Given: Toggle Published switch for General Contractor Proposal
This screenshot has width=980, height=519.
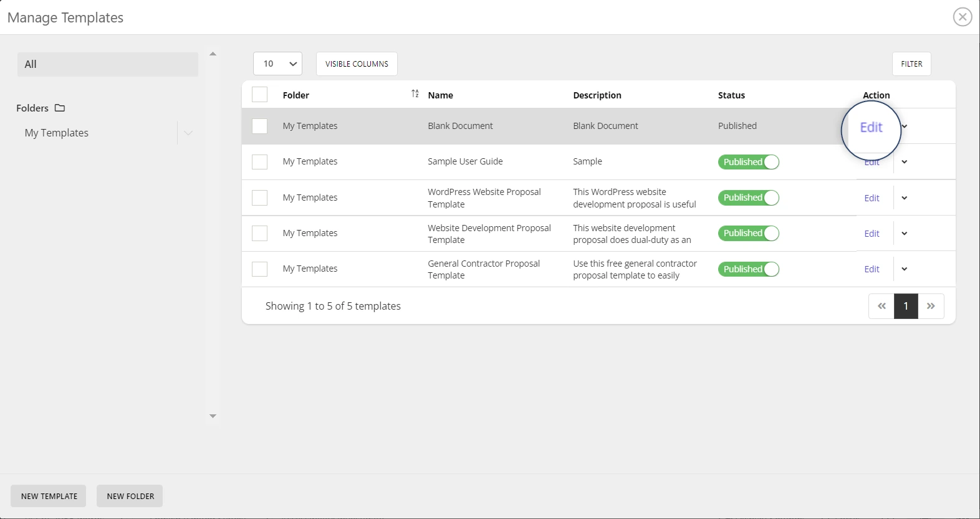Looking at the screenshot, I should click(x=749, y=269).
